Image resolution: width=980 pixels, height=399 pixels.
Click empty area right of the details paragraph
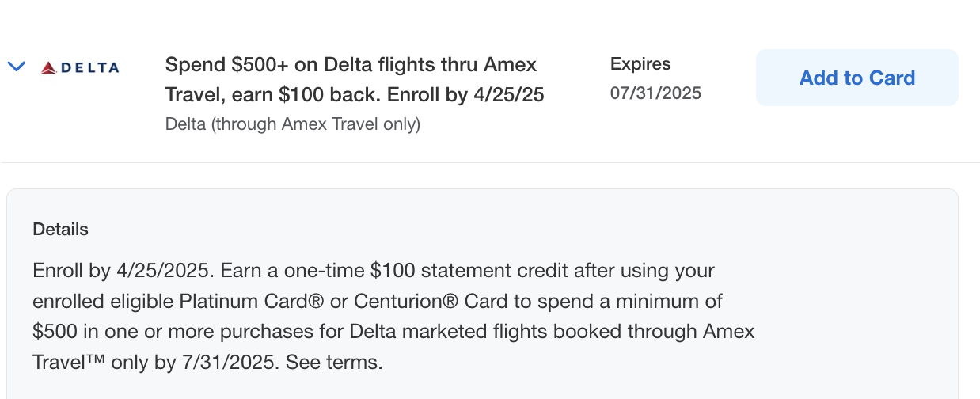[x=855, y=317]
